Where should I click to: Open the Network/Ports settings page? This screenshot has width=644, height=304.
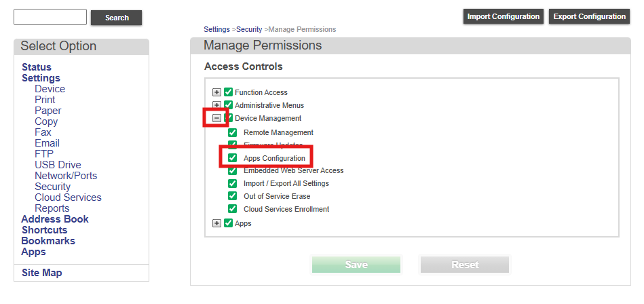(x=66, y=176)
